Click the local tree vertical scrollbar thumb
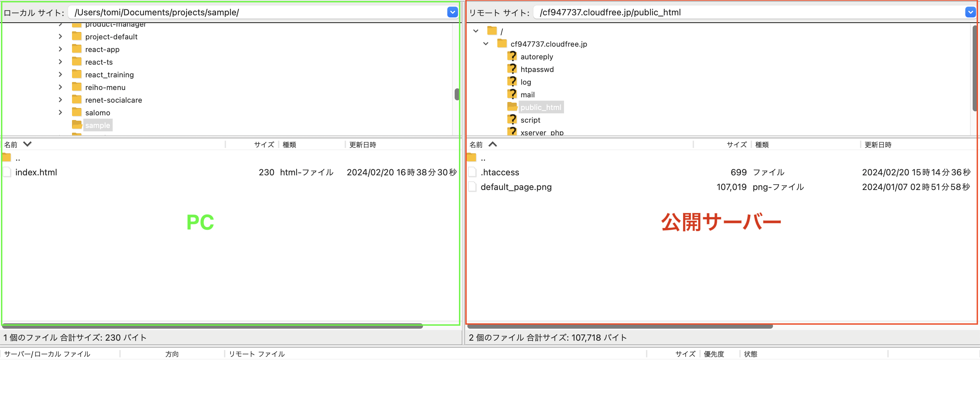The height and width of the screenshot is (400, 980). tap(457, 94)
